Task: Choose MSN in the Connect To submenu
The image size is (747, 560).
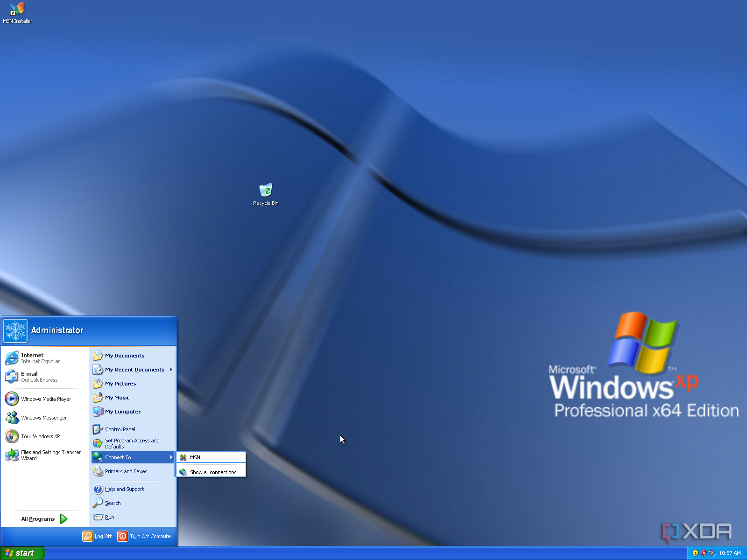Action: pyautogui.click(x=211, y=457)
